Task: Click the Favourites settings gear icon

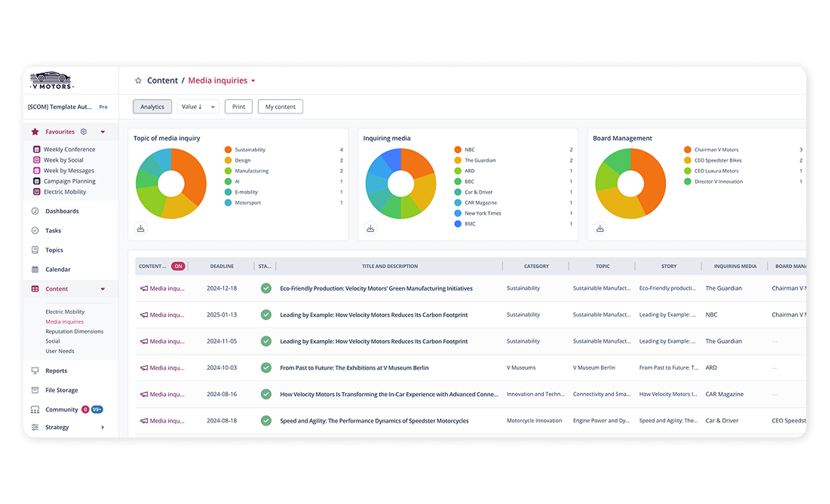Action: click(83, 132)
